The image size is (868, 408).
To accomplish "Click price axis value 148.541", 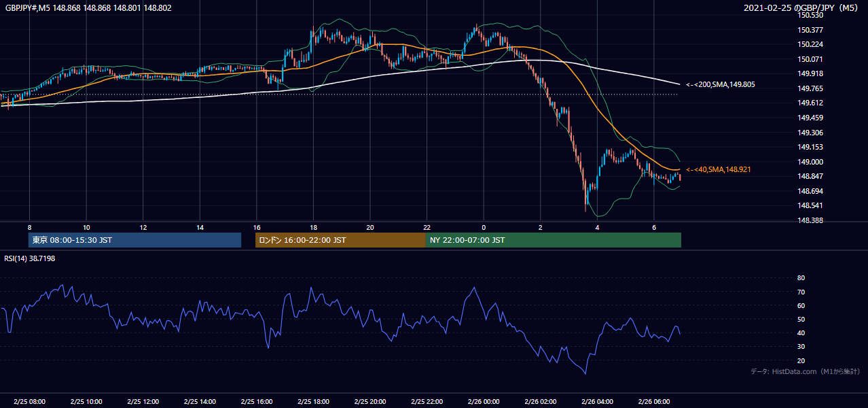I will 810,205.
